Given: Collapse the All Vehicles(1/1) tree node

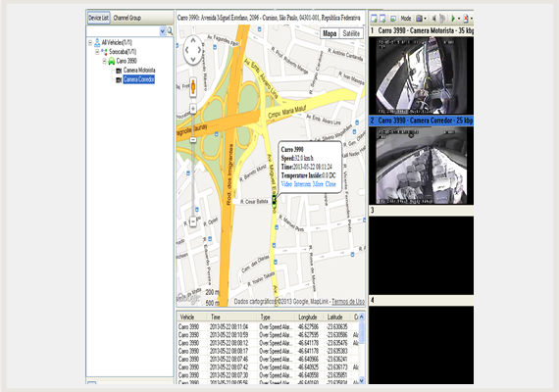Looking at the screenshot, I should pos(90,42).
